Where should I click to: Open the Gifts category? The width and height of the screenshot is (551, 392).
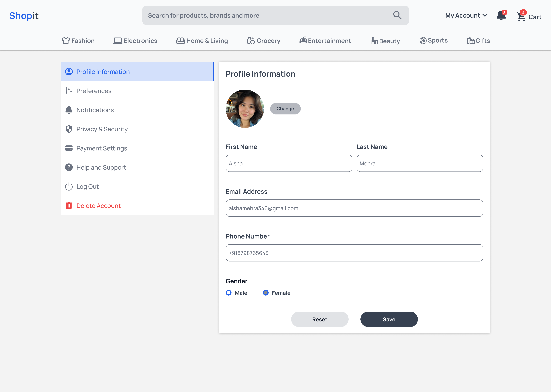click(478, 41)
